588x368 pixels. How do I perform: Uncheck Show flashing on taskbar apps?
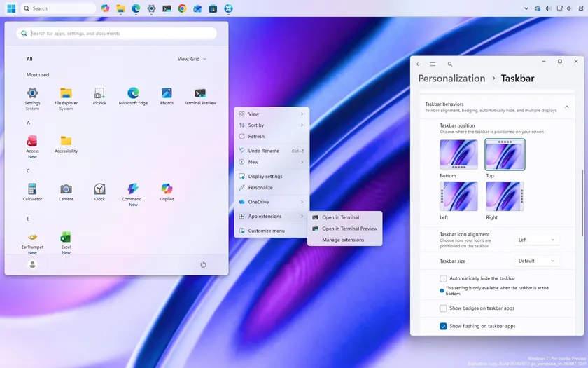pyautogui.click(x=443, y=327)
